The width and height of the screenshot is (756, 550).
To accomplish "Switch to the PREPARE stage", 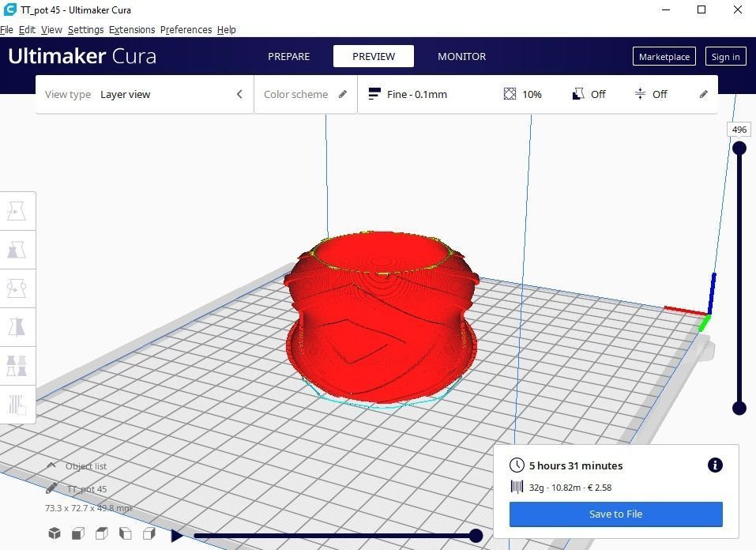I will tap(289, 56).
